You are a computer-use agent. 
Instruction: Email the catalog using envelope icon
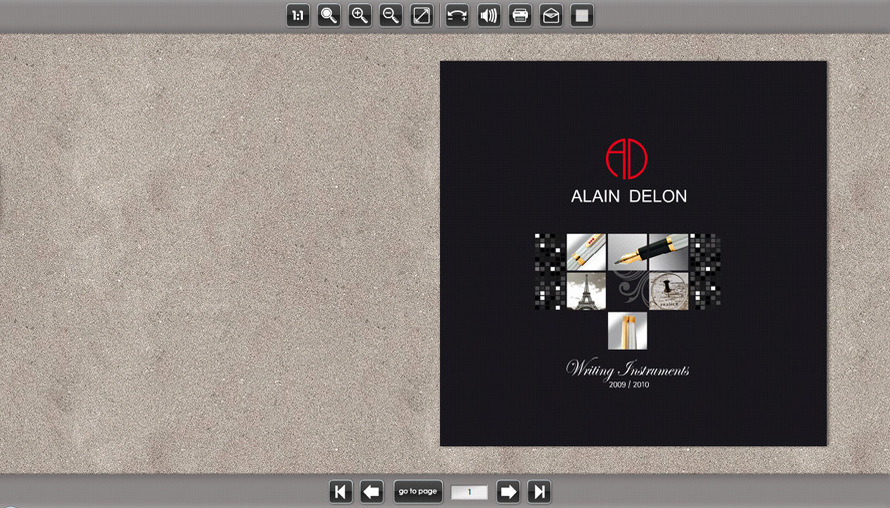pos(551,16)
